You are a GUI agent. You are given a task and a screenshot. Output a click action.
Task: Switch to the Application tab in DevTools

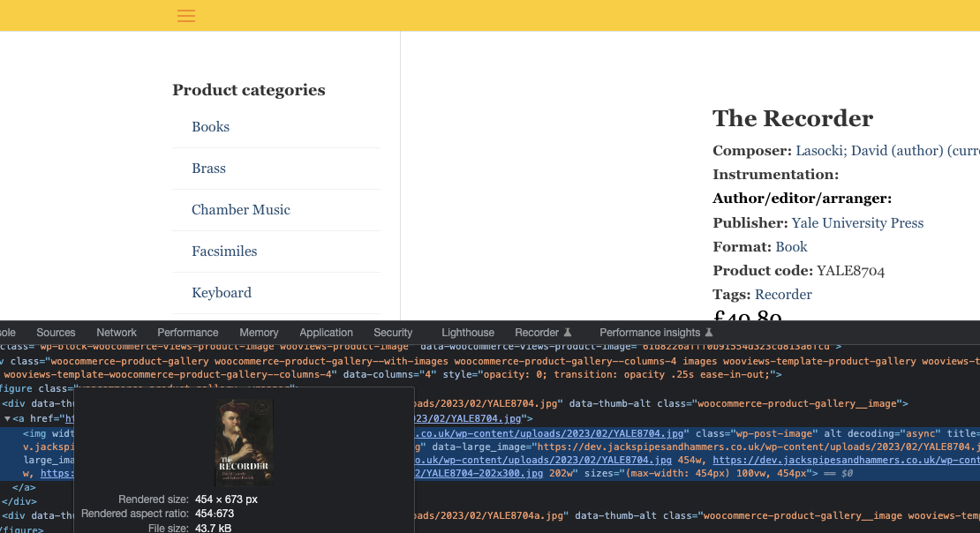coord(326,333)
